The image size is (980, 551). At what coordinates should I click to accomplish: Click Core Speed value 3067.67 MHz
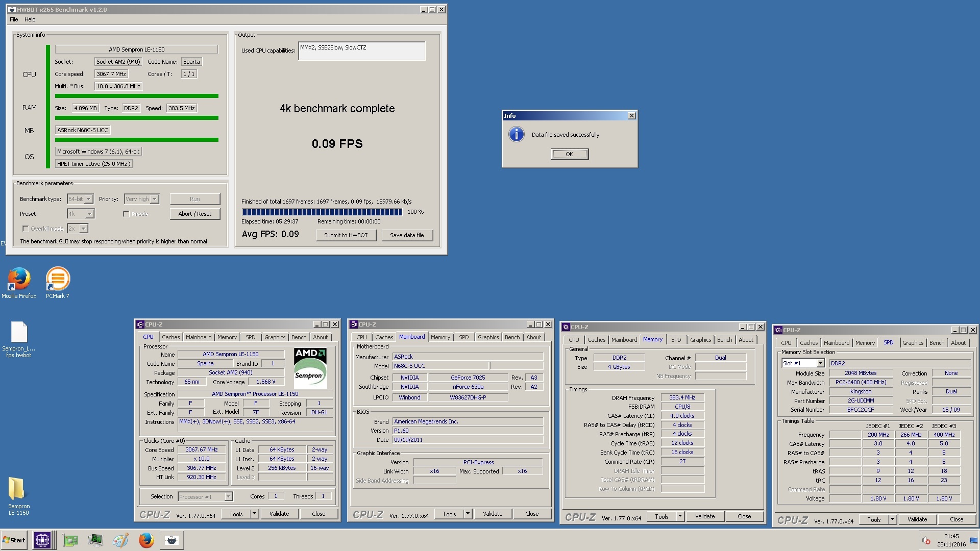coord(202,449)
